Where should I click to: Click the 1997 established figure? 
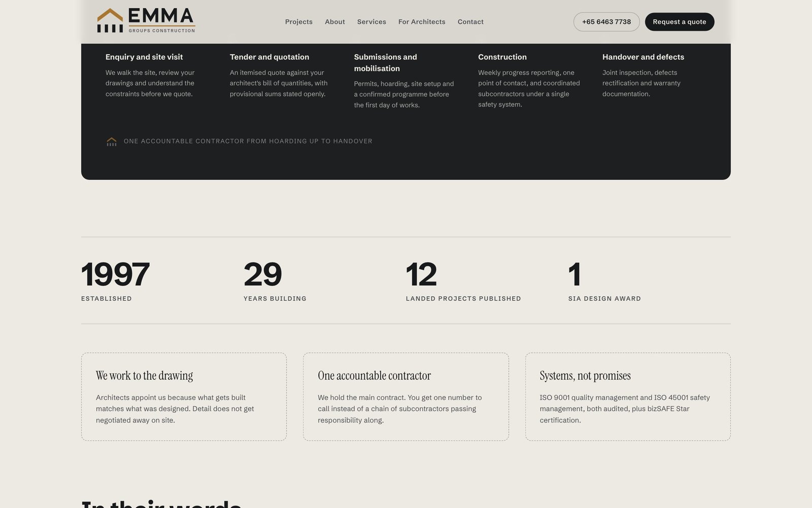pos(115,274)
